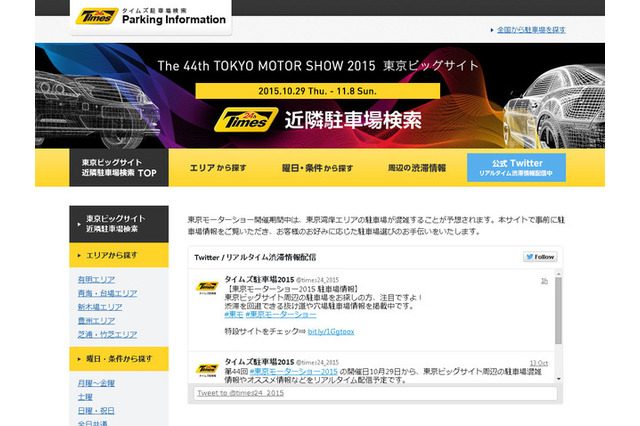Image resolution: width=640 pixels, height=426 pixels.
Task: Click the second tweet's 13 Oct timestamp
Action: [x=539, y=363]
